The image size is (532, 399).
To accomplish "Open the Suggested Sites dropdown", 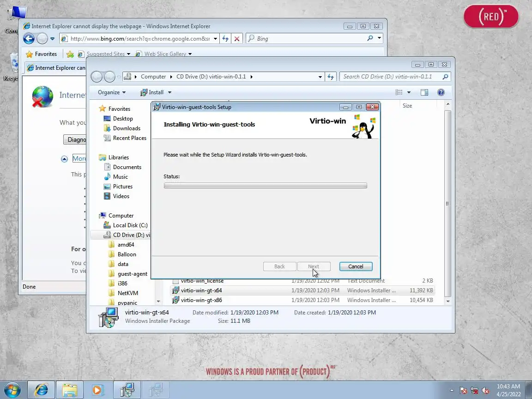I will [x=128, y=54].
